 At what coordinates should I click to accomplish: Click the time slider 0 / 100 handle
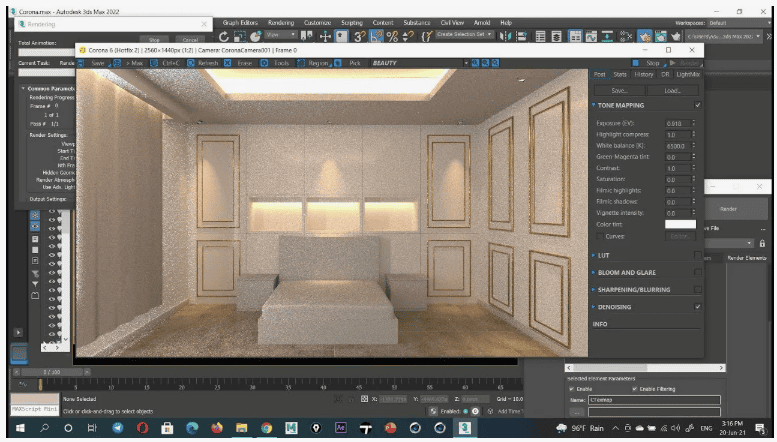[52, 372]
